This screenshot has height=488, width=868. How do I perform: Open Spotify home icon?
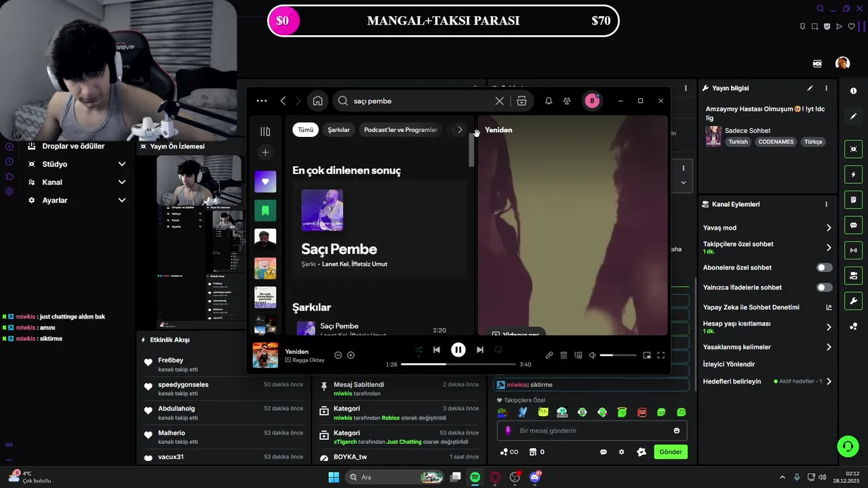point(317,101)
